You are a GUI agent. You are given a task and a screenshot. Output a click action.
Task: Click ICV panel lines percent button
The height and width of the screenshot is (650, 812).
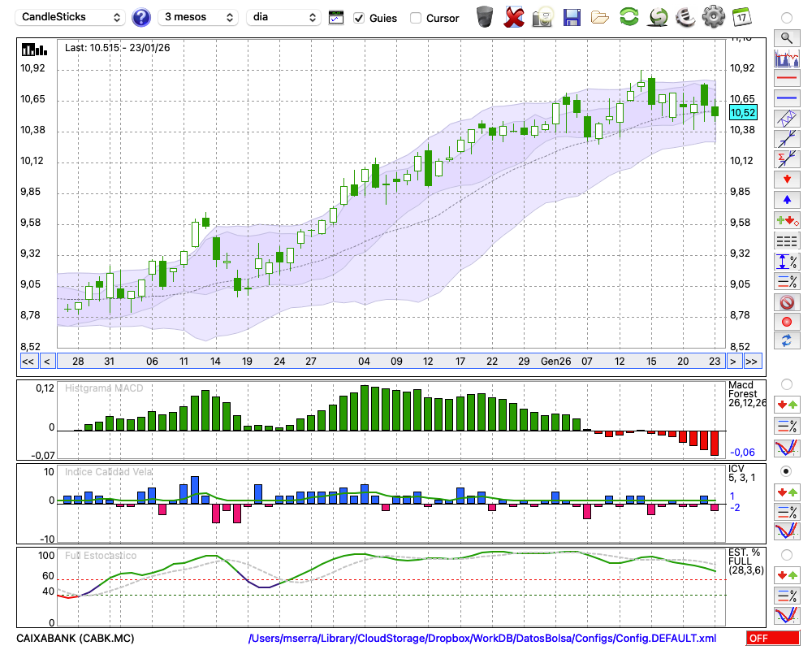pyautogui.click(x=787, y=512)
